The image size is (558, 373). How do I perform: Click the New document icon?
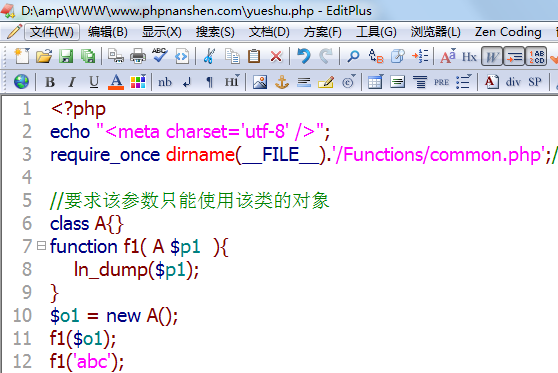click(22, 56)
